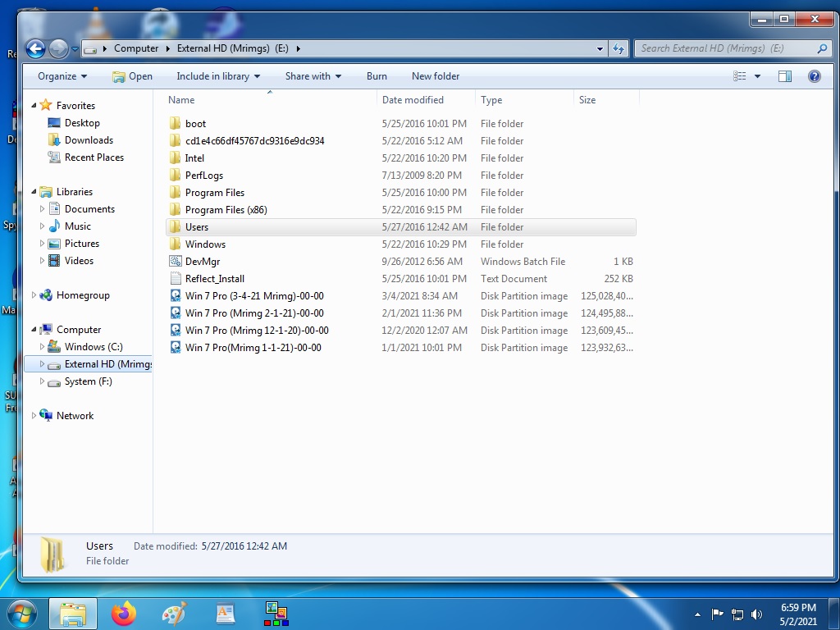Click the Forward navigation arrow button
Image resolution: width=840 pixels, height=630 pixels.
(58, 48)
